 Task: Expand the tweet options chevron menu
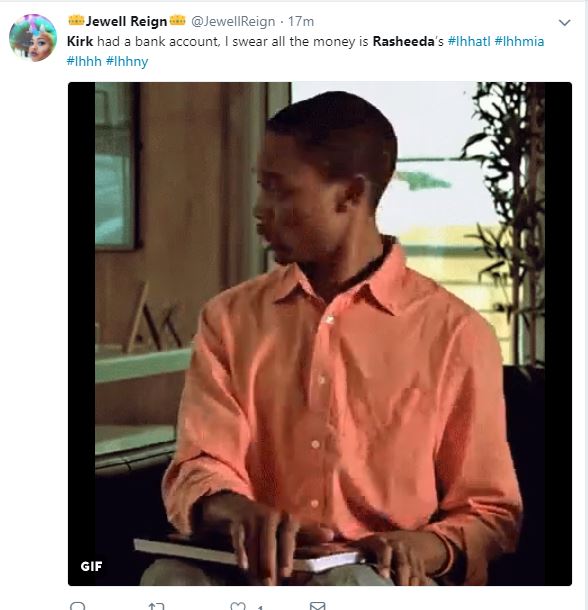(564, 23)
